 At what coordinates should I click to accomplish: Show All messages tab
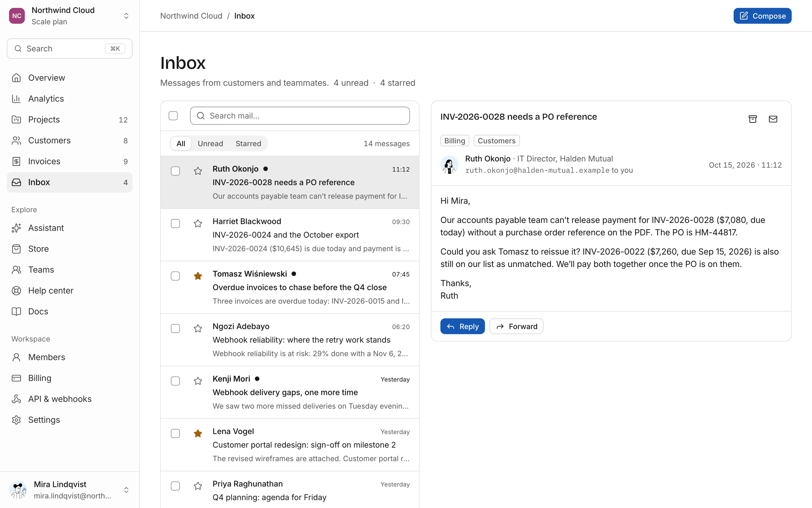181,143
